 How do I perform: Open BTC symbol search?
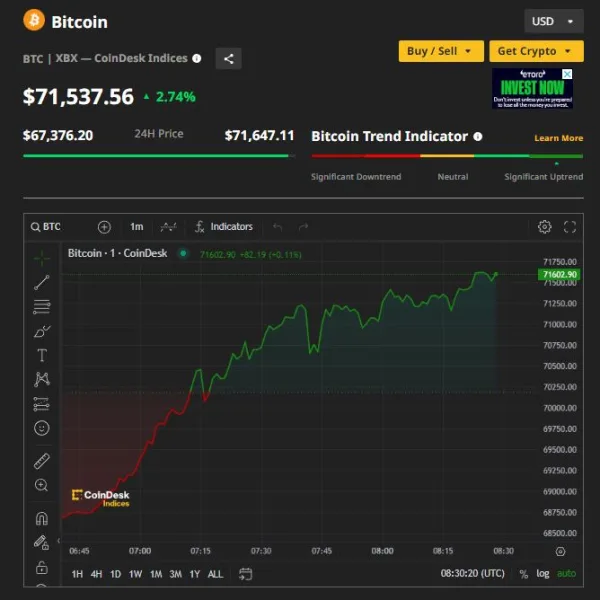[46, 227]
